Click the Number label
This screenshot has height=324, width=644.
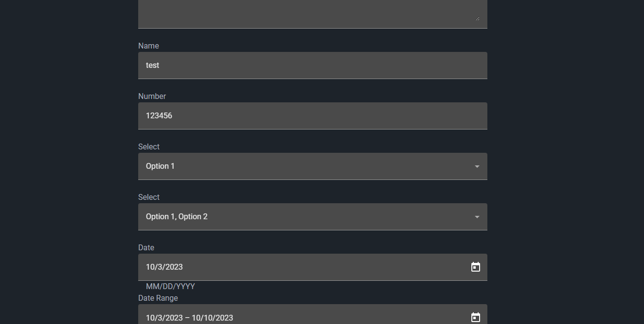click(152, 96)
